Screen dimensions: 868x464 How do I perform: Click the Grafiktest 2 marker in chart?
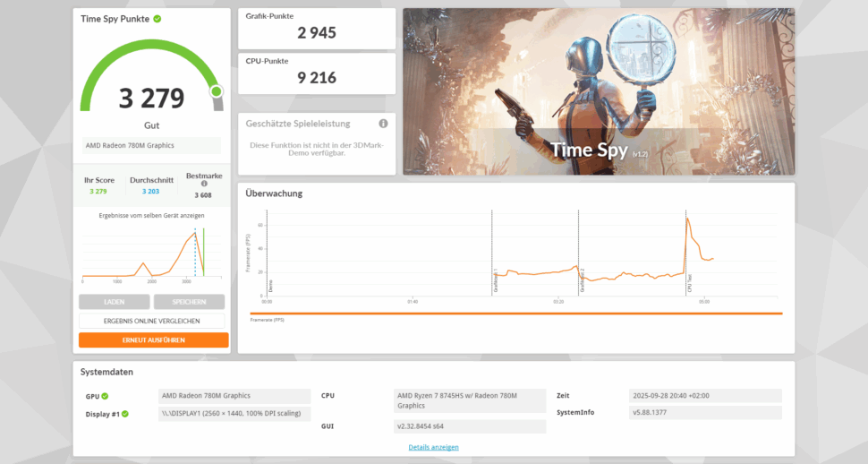pyautogui.click(x=583, y=280)
